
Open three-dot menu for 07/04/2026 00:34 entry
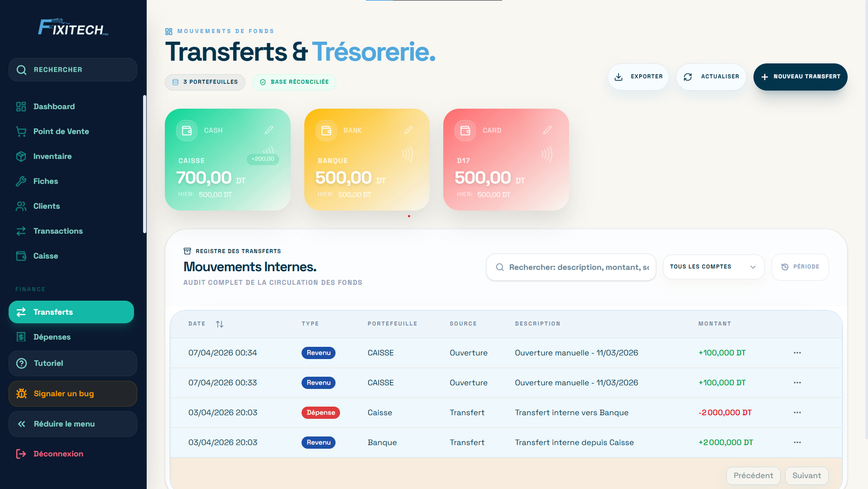point(797,353)
